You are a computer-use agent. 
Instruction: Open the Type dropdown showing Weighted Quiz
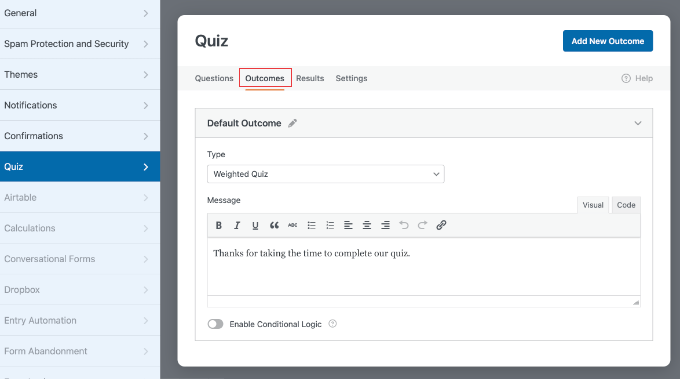click(x=326, y=174)
